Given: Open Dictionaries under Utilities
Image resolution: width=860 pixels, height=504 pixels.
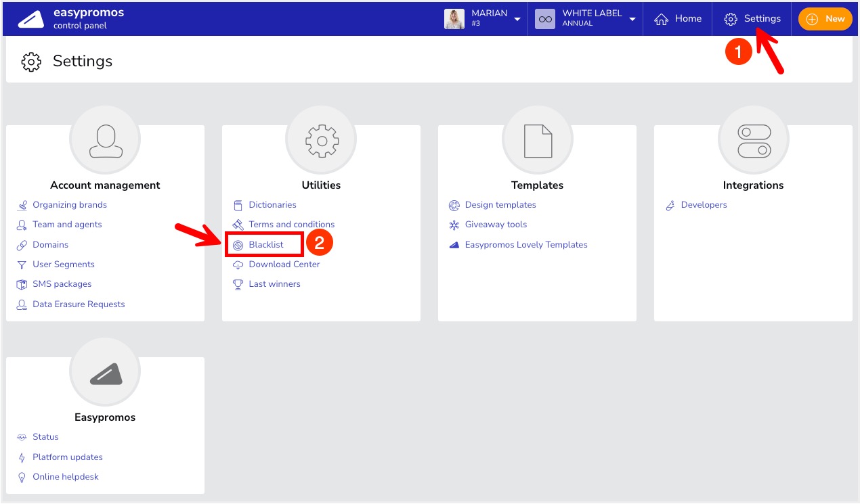Looking at the screenshot, I should pyautogui.click(x=273, y=205).
